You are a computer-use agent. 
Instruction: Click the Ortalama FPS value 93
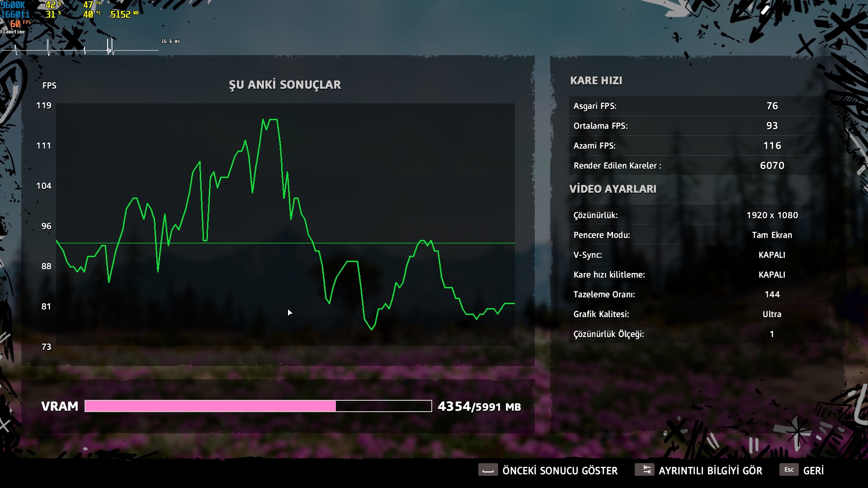coord(772,126)
